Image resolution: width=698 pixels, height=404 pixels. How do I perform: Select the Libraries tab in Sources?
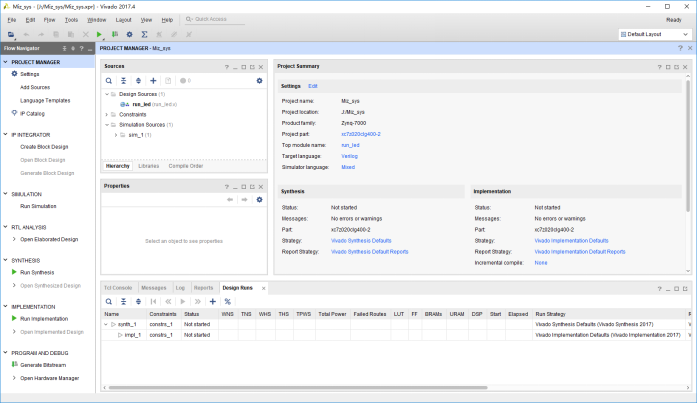click(148, 165)
